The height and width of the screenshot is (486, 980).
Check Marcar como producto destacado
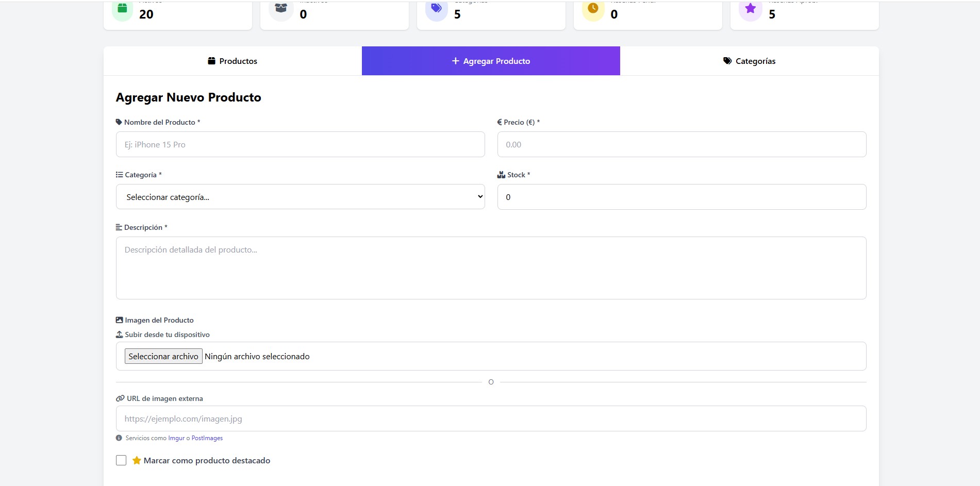tap(121, 460)
